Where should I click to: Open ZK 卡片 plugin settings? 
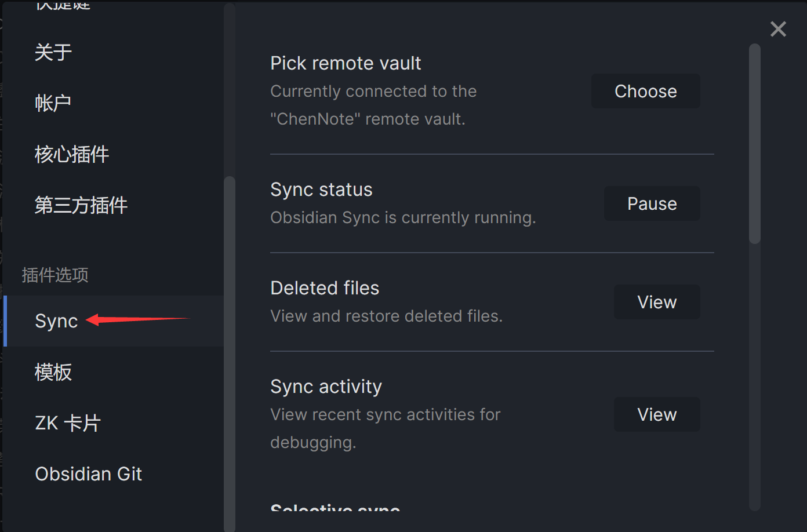tap(68, 423)
